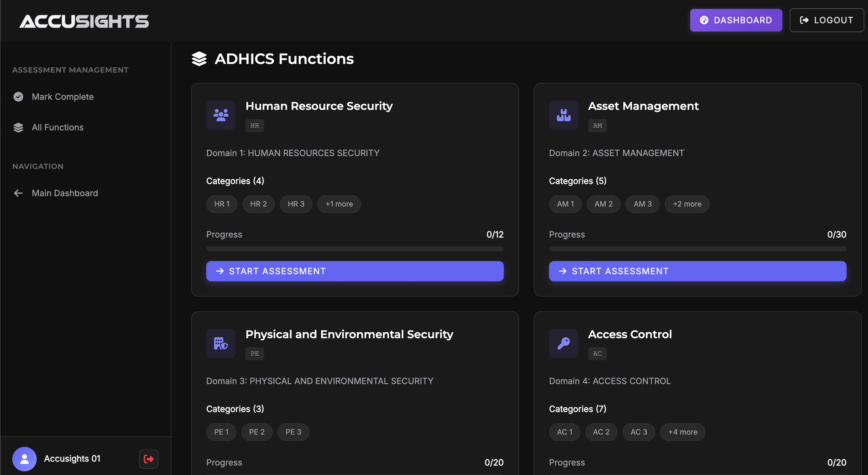This screenshot has width=868, height=475.
Task: Start the Asset Management assessment
Action: click(697, 271)
